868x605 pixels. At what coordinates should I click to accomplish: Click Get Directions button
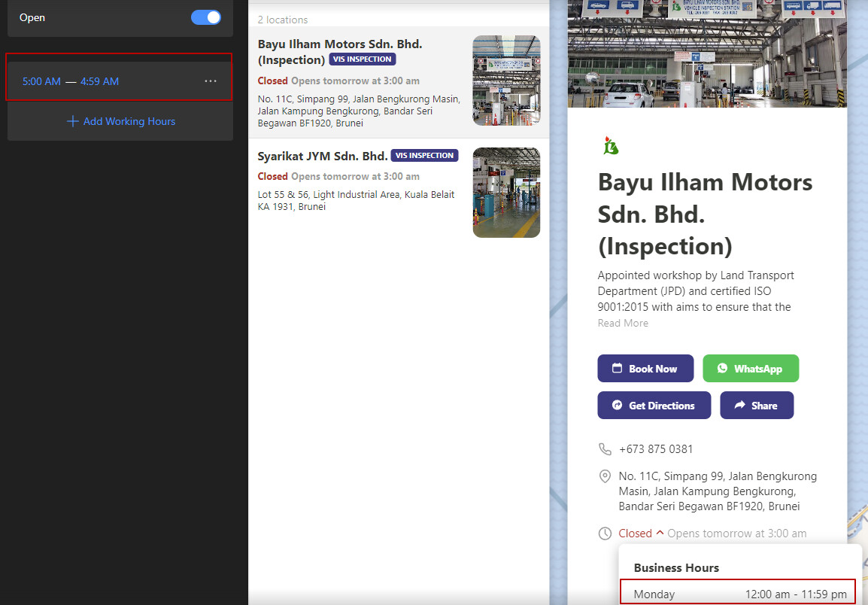click(x=654, y=406)
